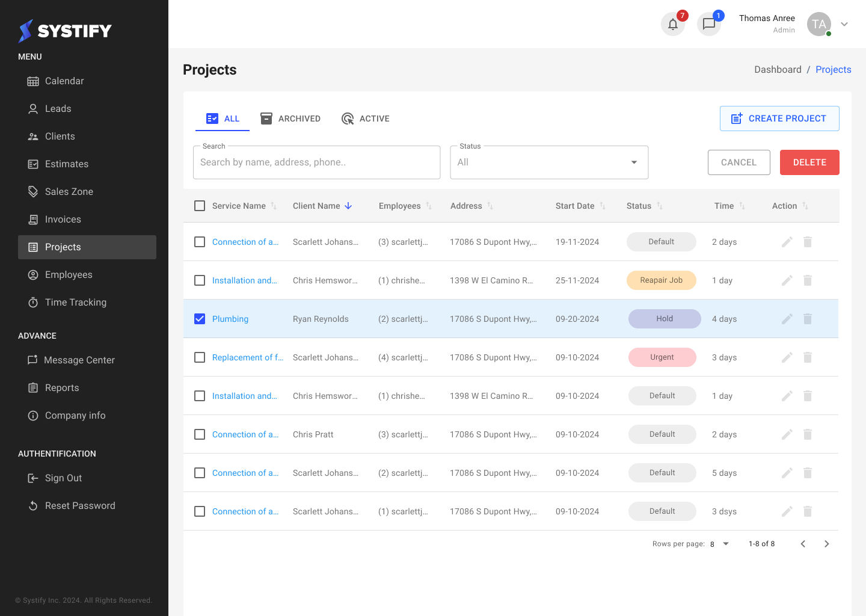This screenshot has width=866, height=616.
Task: Expand the user profile menu chevron
Action: coord(844,24)
